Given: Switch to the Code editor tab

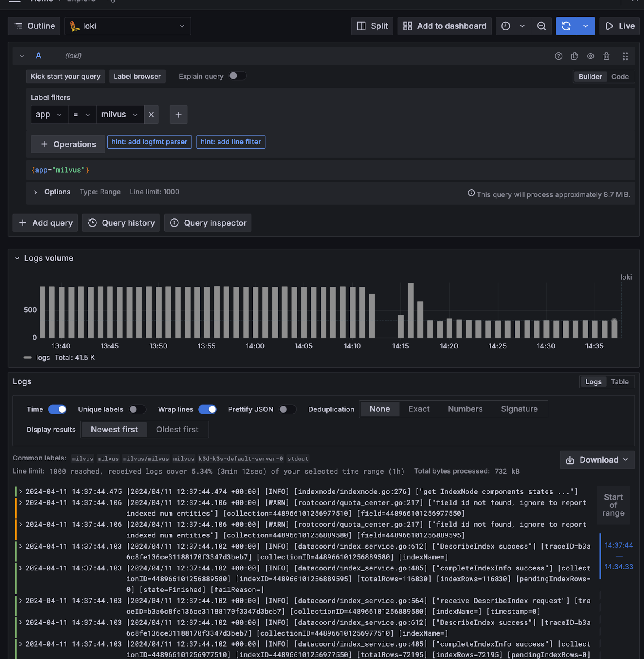Looking at the screenshot, I should (x=620, y=77).
